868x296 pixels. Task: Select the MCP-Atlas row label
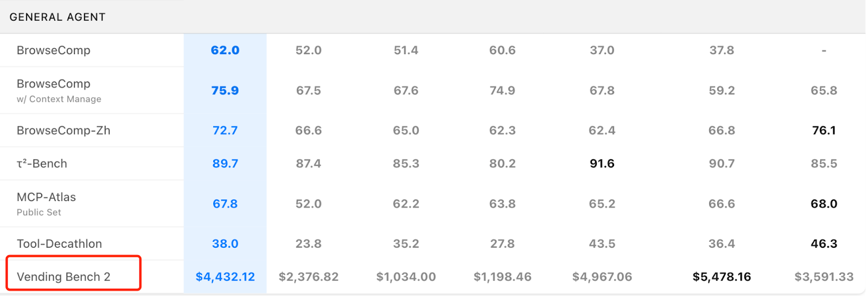(x=46, y=197)
